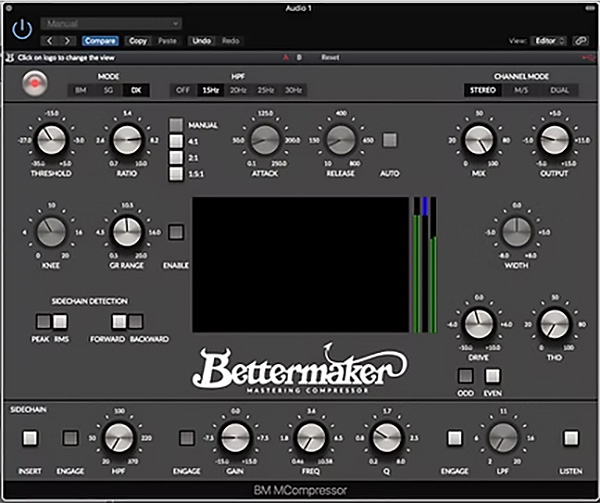Click the Reset button

(330, 57)
